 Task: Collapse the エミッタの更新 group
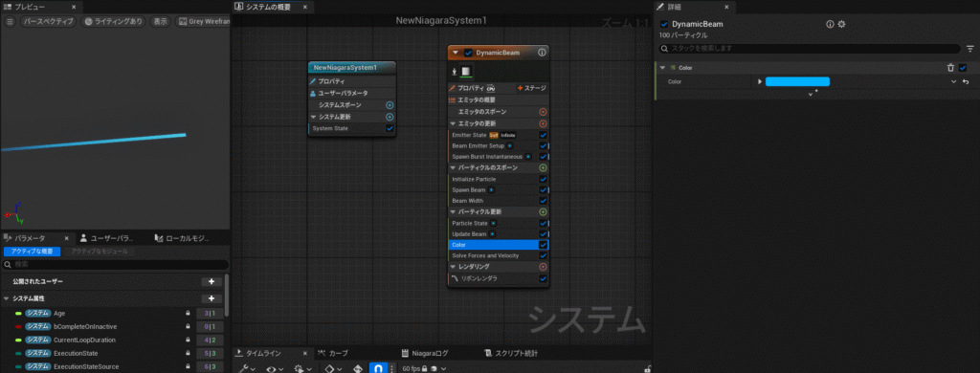[453, 123]
